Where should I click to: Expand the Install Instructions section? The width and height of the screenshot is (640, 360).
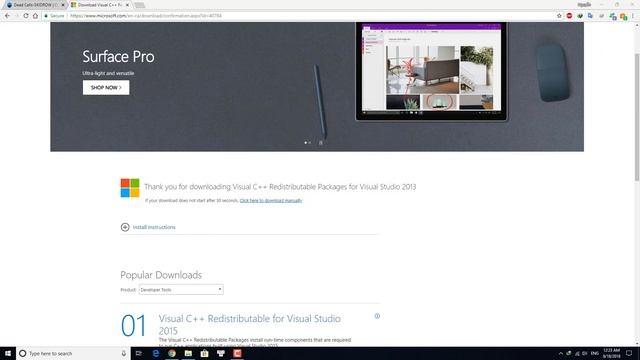[x=148, y=227]
